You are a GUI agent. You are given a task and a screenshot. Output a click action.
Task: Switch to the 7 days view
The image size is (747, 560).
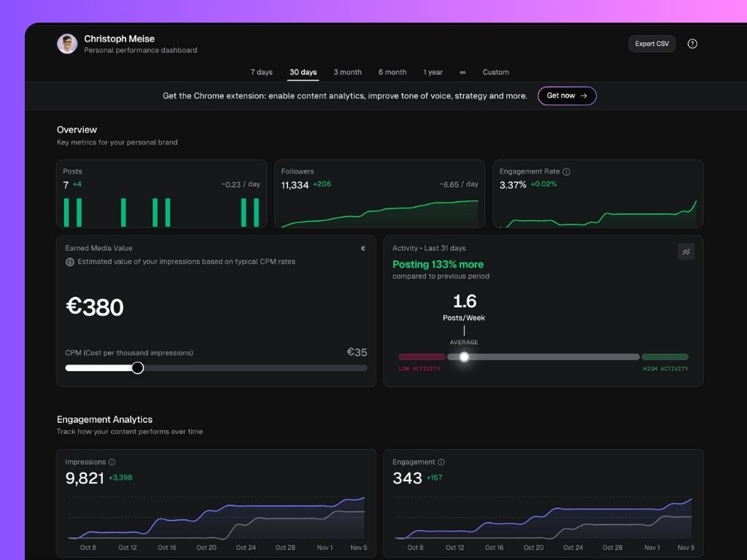(x=261, y=71)
